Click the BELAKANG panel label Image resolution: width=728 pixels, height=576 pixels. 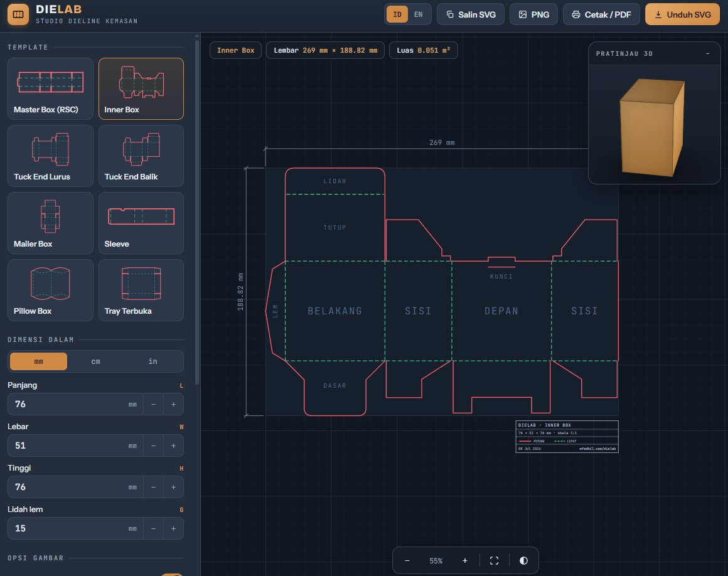(x=335, y=311)
